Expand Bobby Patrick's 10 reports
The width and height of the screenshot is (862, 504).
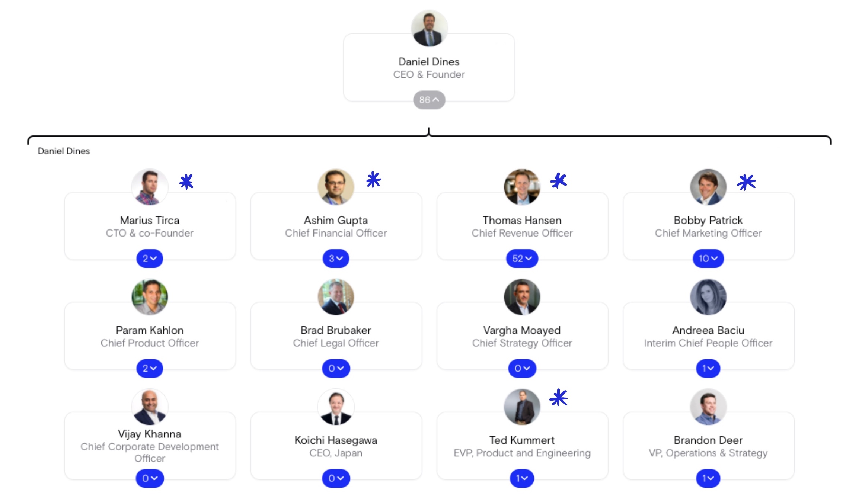click(708, 258)
